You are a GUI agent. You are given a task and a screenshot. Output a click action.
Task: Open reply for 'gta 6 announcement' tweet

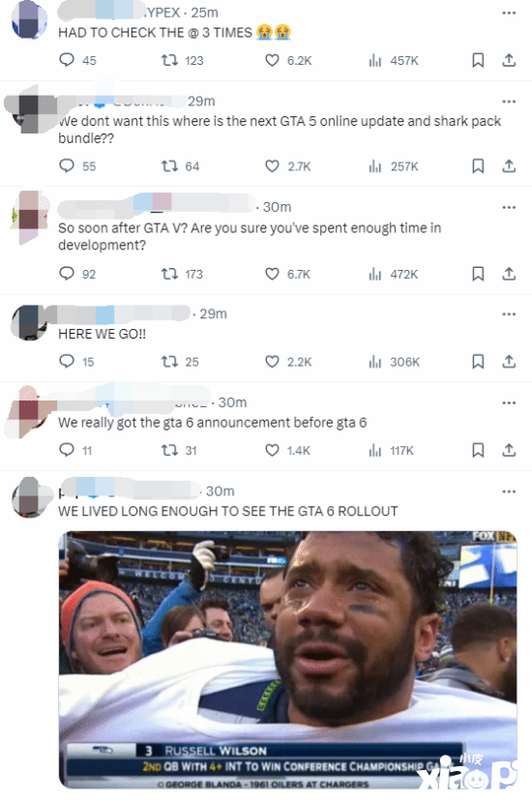point(67,450)
